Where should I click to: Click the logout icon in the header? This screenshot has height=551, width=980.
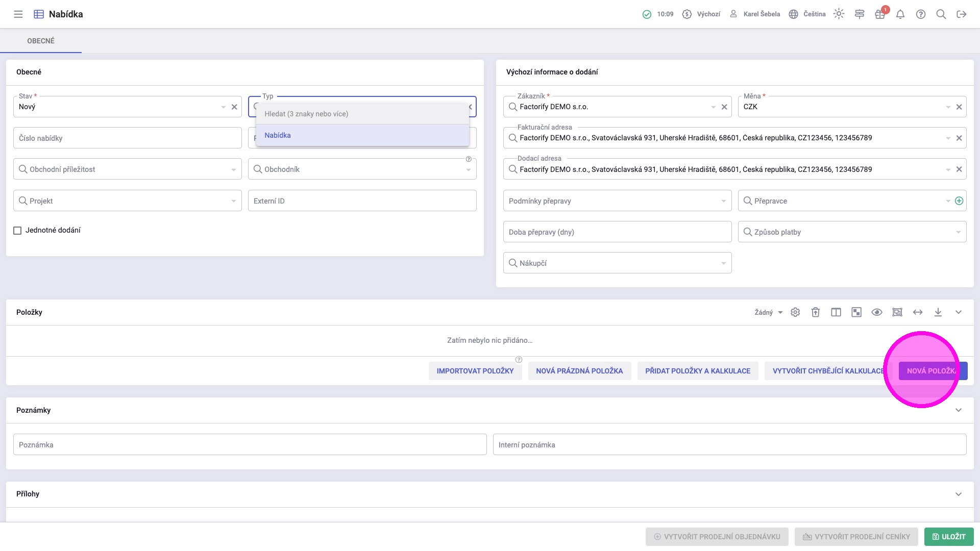(x=962, y=14)
